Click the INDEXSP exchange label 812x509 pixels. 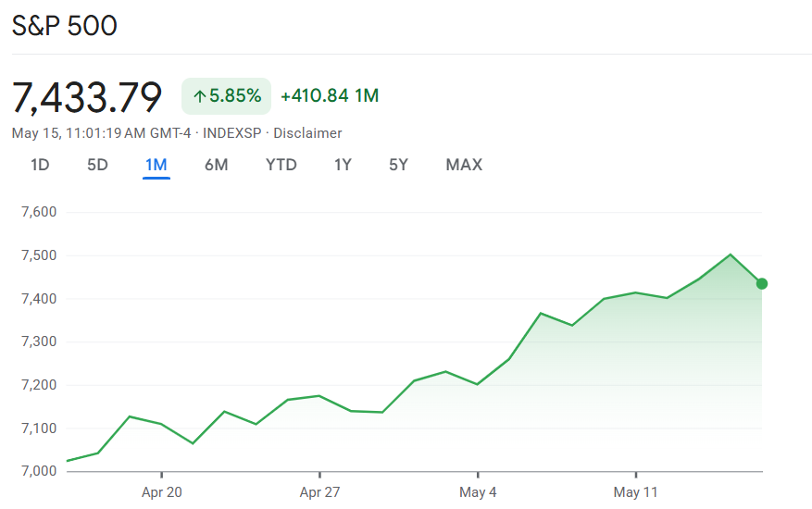point(232,133)
